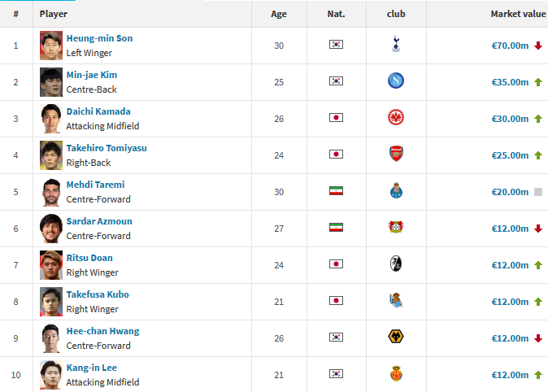The width and height of the screenshot is (548, 392).
Task: Sort table by Market value header
Action: pyautogui.click(x=517, y=14)
